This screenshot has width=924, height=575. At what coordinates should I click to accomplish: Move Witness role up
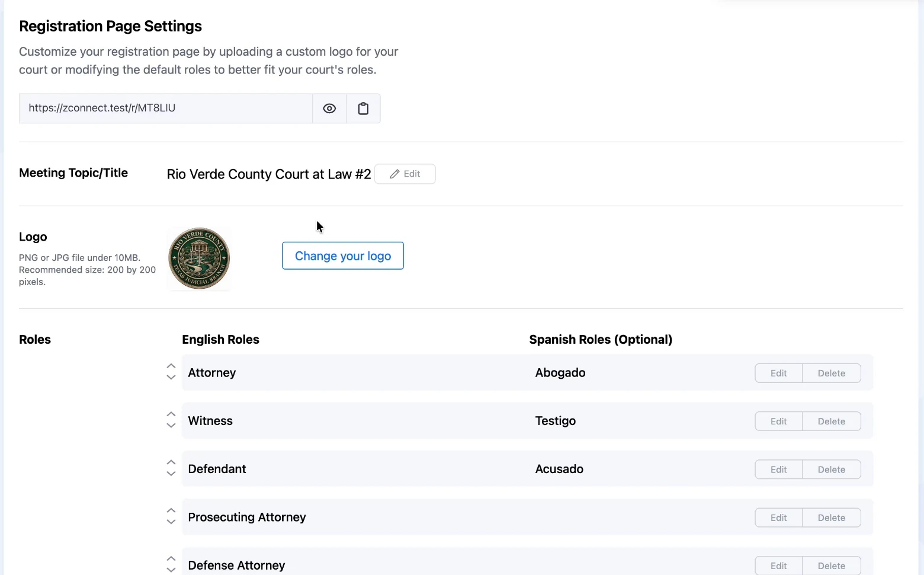point(171,414)
